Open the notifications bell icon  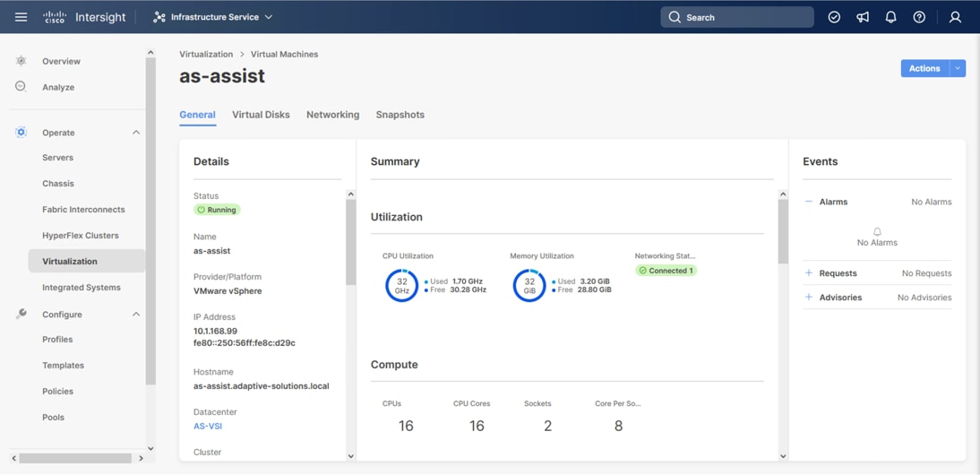coord(890,17)
